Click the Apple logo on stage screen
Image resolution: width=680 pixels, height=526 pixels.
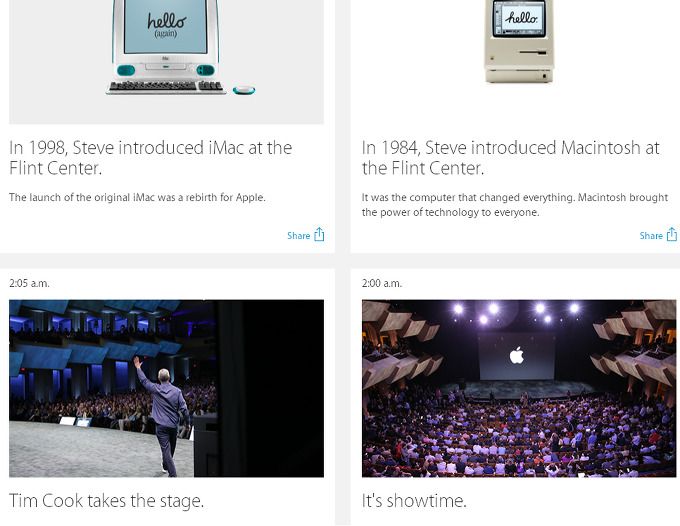pyautogui.click(x=517, y=356)
